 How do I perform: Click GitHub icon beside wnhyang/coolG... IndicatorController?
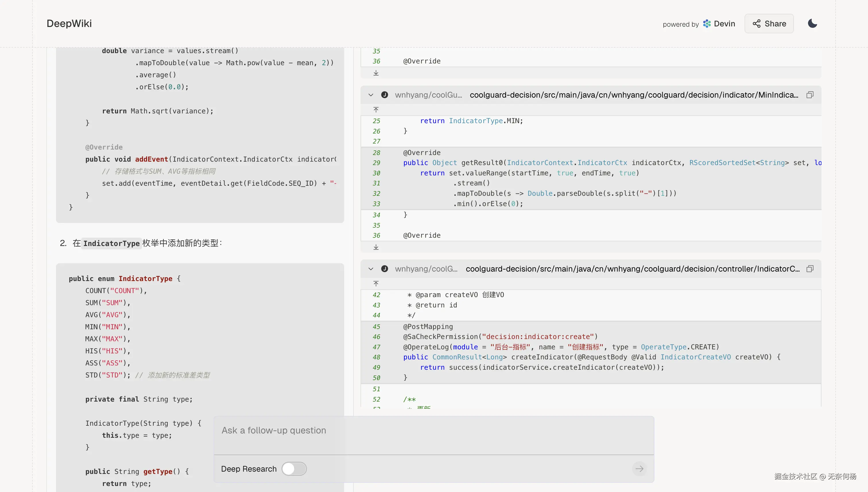coord(385,269)
